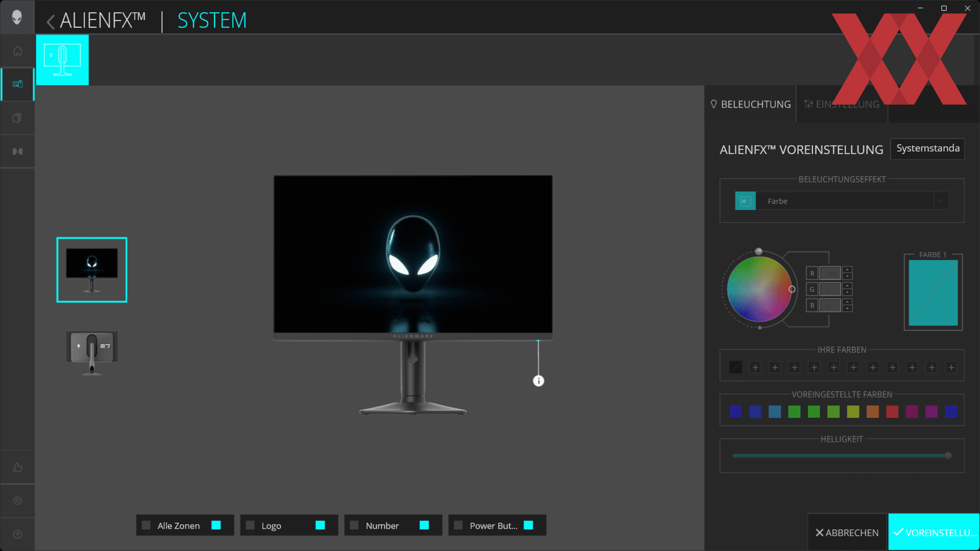Open the AlienFX lighting sidebar icon
This screenshot has height=551, width=980.
coord(17,84)
